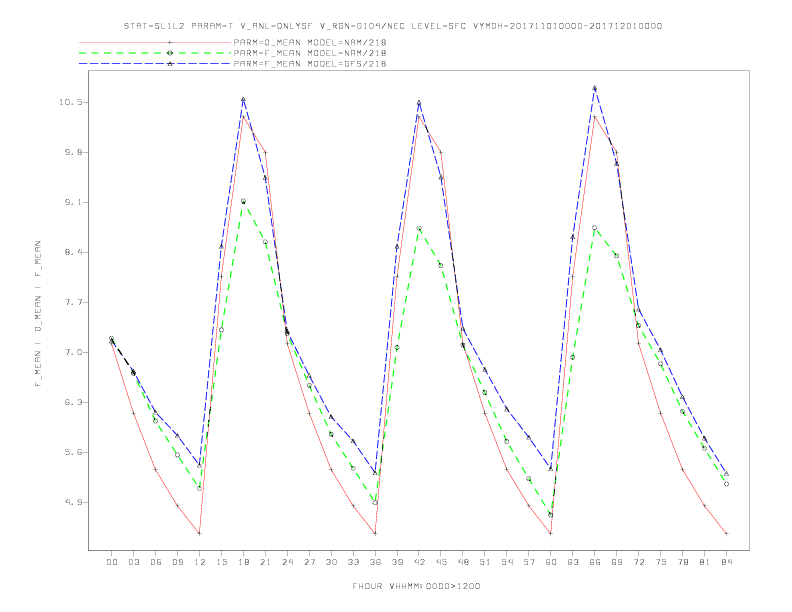Screen dimensions: 792x612
Task: Click x-axis tick label 03
Action: (133, 562)
